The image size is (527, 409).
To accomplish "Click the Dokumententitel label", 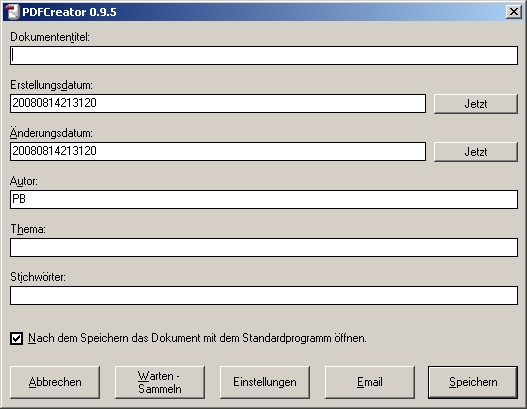I will (50, 37).
